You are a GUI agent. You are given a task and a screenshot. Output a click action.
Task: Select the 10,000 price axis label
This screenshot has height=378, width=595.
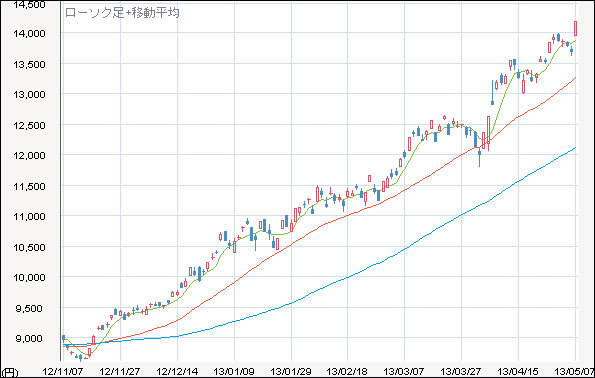[x=29, y=277]
